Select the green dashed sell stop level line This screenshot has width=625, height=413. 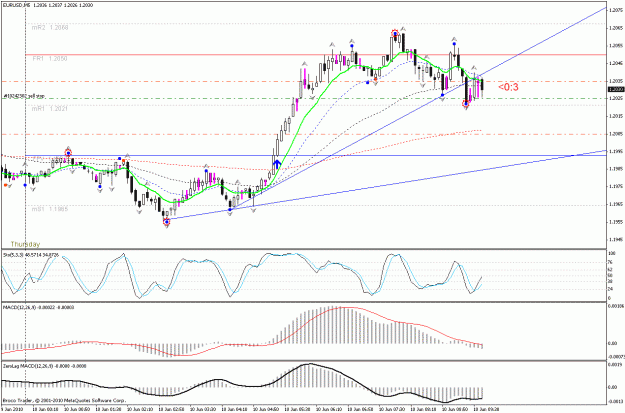[304, 98]
